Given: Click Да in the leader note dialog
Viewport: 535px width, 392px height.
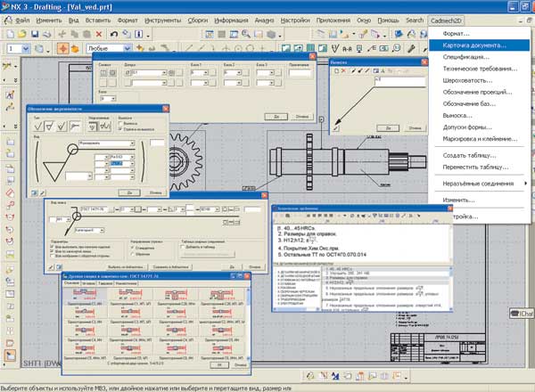Looking at the screenshot, I should (x=388, y=127).
